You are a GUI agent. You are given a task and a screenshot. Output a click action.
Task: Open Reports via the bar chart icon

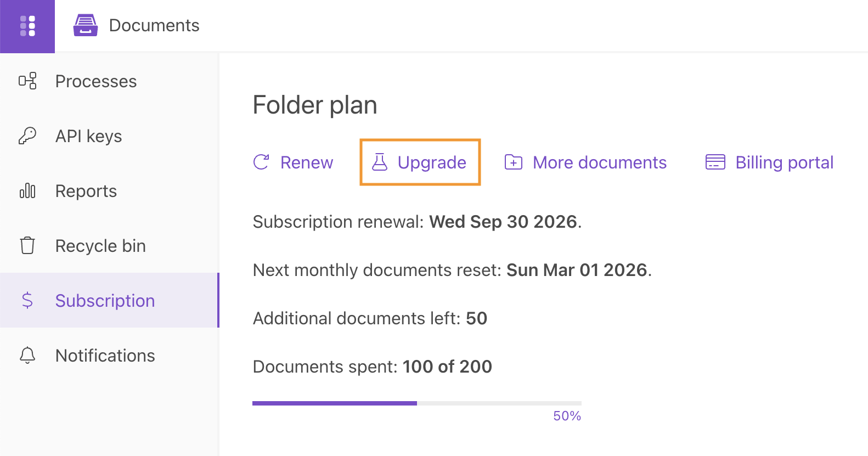pos(27,190)
